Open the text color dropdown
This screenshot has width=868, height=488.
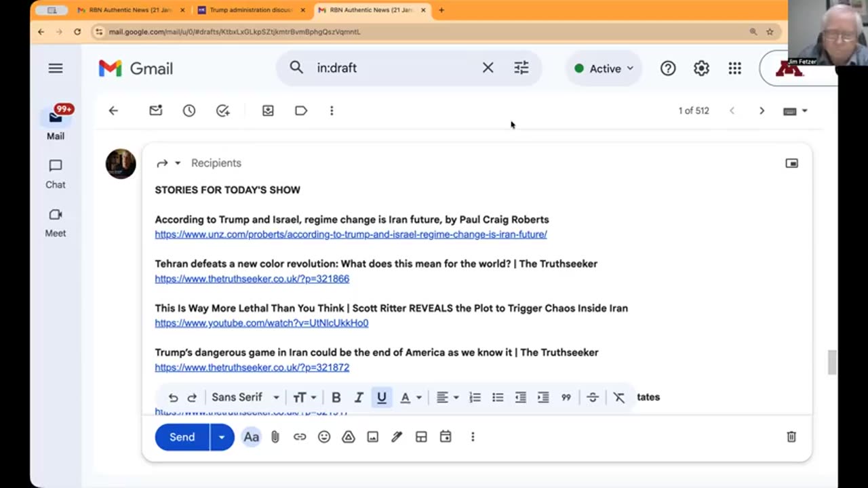(410, 398)
